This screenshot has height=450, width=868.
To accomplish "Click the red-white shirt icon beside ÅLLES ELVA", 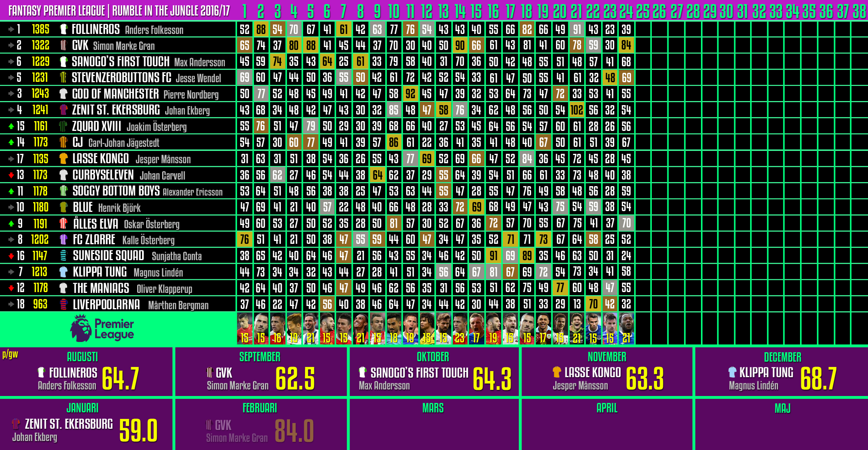I will click(x=63, y=223).
